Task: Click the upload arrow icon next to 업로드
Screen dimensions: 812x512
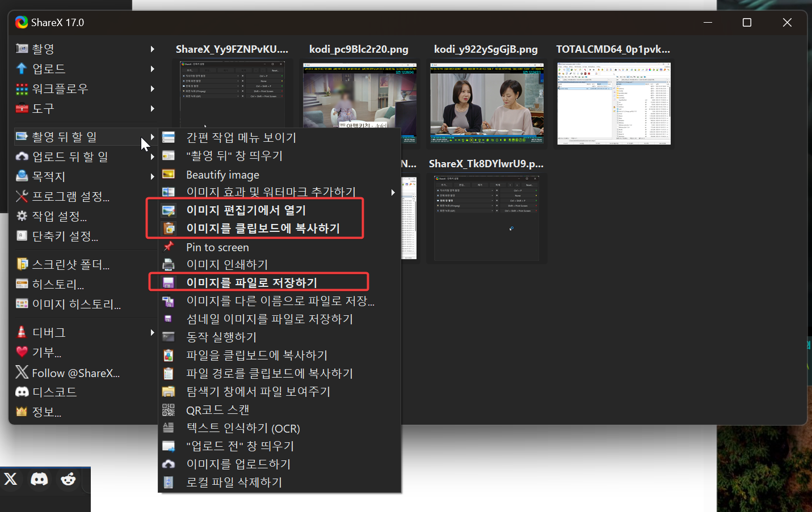Action: click(x=22, y=69)
